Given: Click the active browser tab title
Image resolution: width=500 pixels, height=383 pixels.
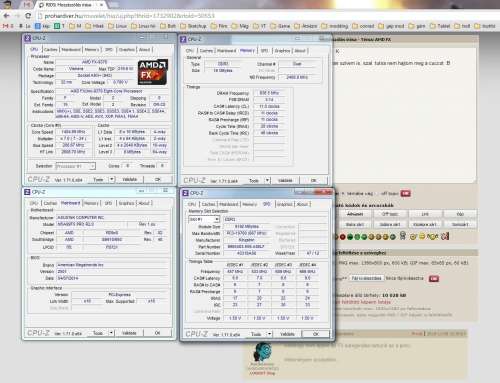Looking at the screenshot, I should (69, 5).
